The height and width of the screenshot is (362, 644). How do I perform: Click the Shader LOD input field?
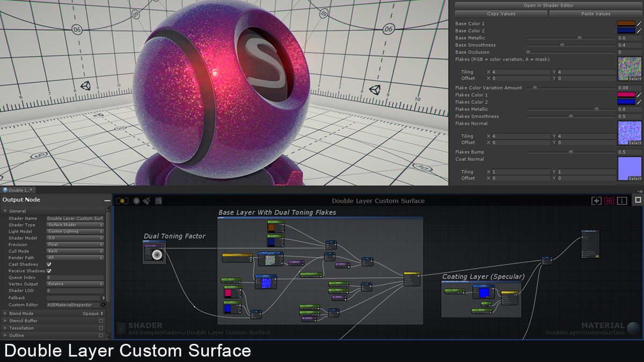pos(75,291)
